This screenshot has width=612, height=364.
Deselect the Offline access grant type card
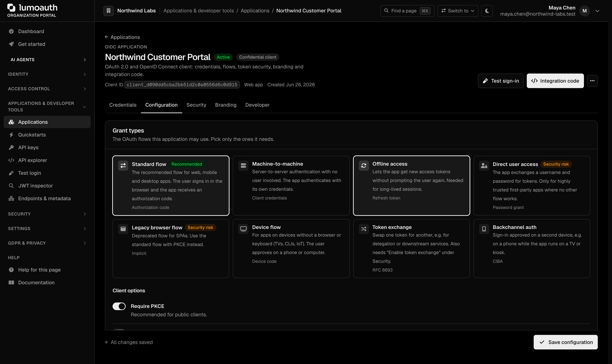point(411,186)
